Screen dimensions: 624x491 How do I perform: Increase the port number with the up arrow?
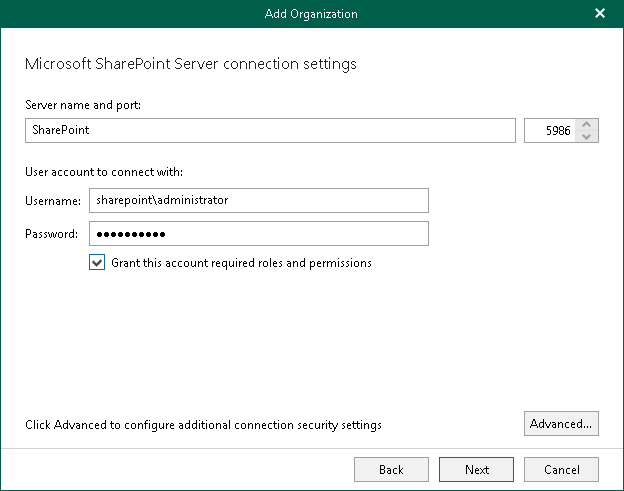tap(587, 125)
